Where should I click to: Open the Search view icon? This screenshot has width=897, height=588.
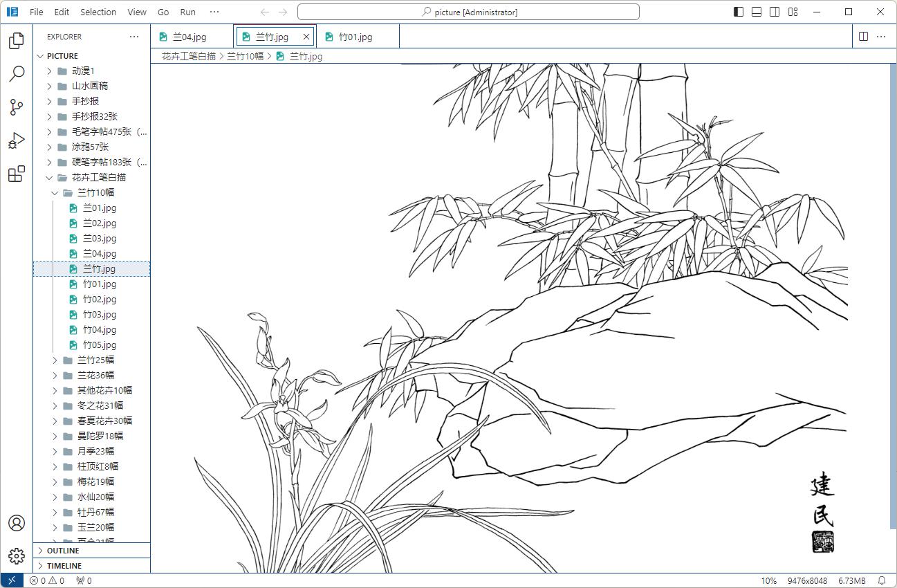[x=17, y=73]
